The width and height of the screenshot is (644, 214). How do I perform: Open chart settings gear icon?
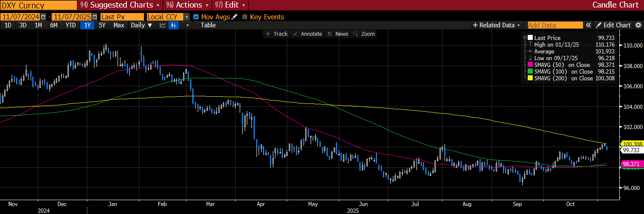(639, 25)
